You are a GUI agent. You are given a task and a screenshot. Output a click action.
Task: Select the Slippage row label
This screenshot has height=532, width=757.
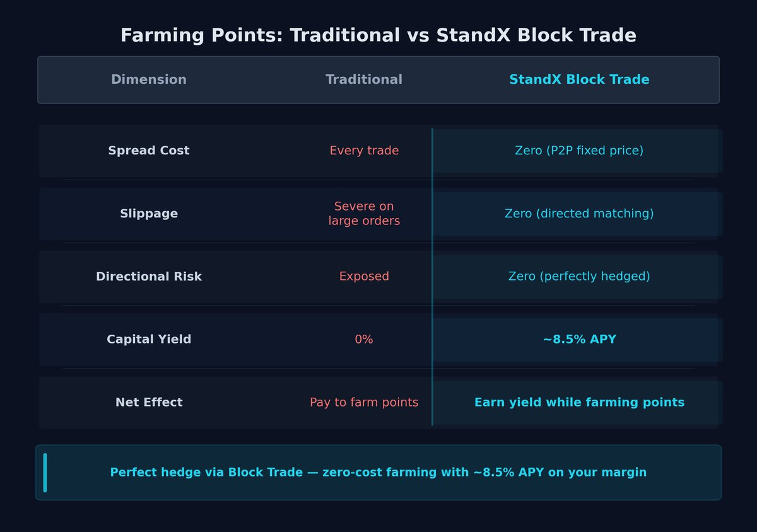(149, 214)
